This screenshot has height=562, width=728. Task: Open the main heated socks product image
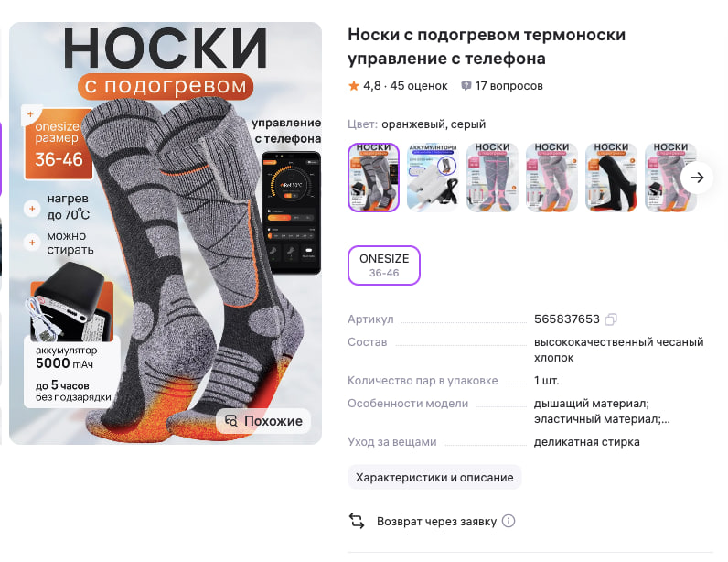point(166,233)
